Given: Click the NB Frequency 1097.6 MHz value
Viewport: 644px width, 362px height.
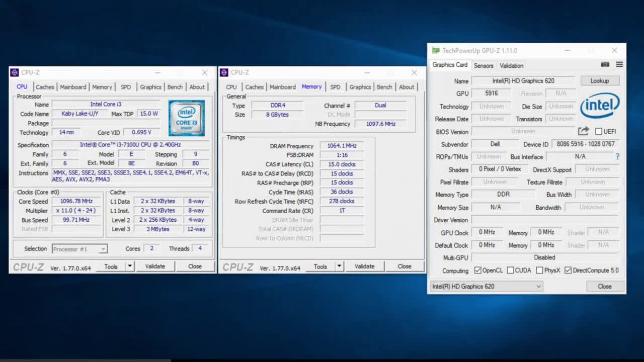Looking at the screenshot, I should 380,124.
